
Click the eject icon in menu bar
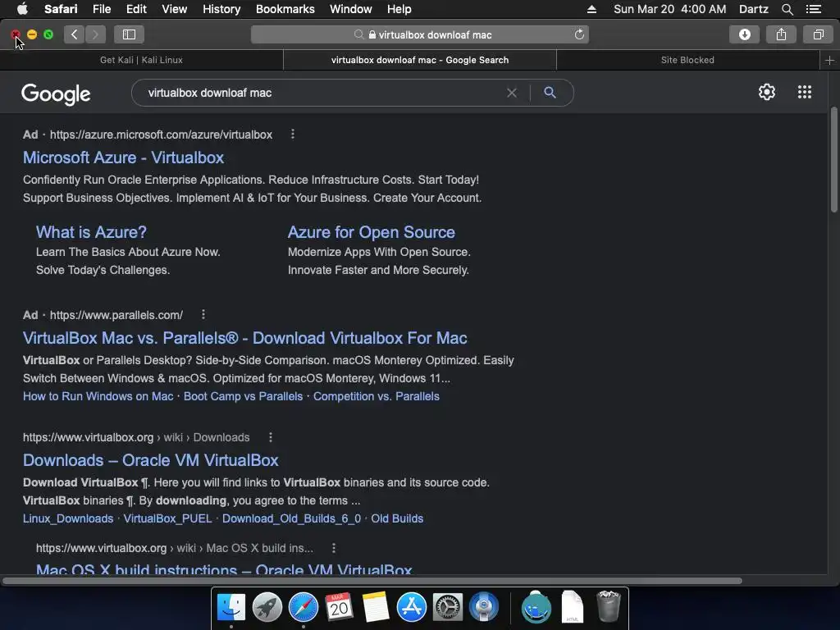click(591, 9)
